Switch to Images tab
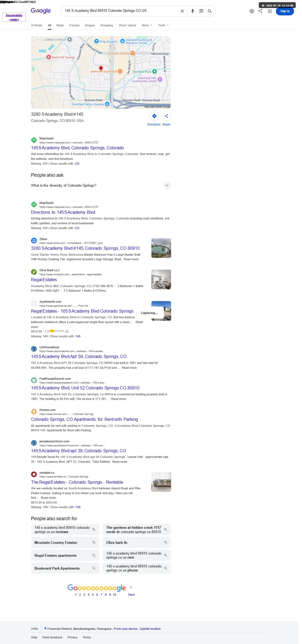This screenshot has height=644, width=302. 90,25
